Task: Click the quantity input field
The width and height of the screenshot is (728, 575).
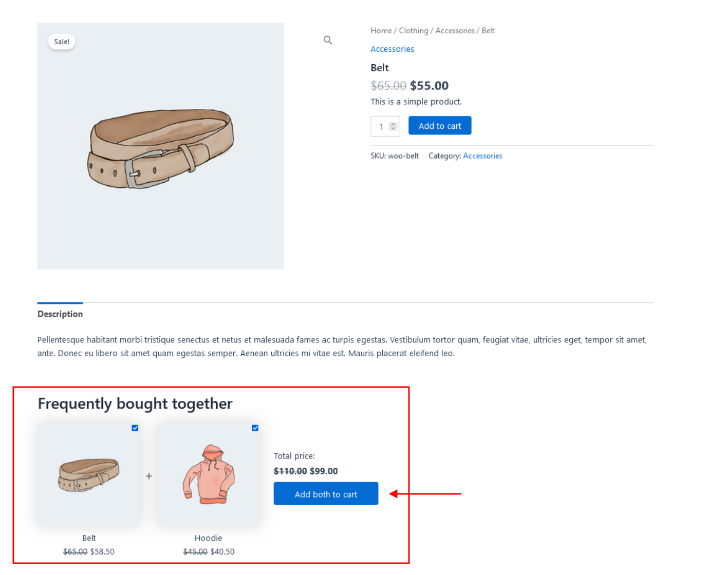Action: click(x=381, y=126)
